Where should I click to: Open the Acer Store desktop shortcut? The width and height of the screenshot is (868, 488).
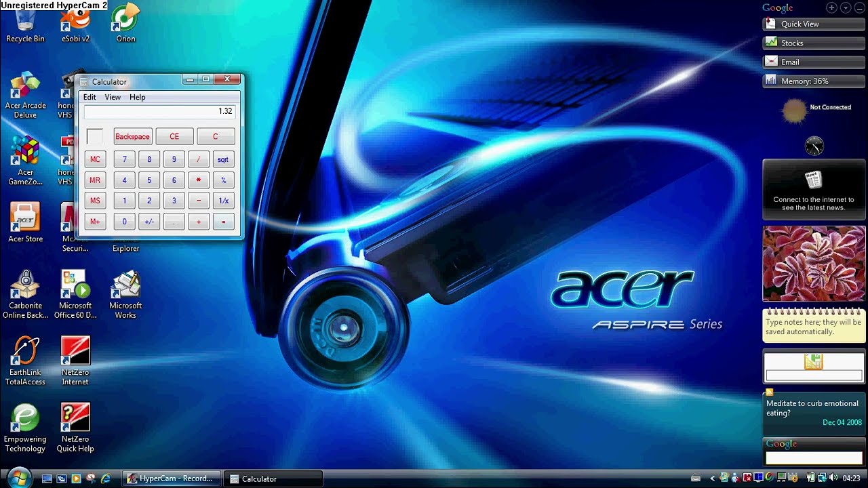[25, 224]
